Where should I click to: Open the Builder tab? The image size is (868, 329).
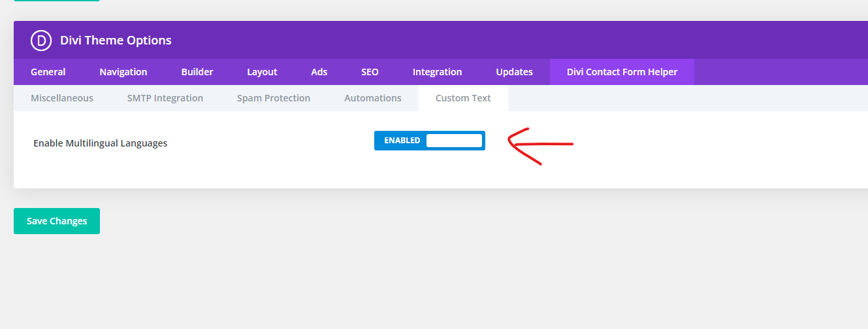coord(197,72)
